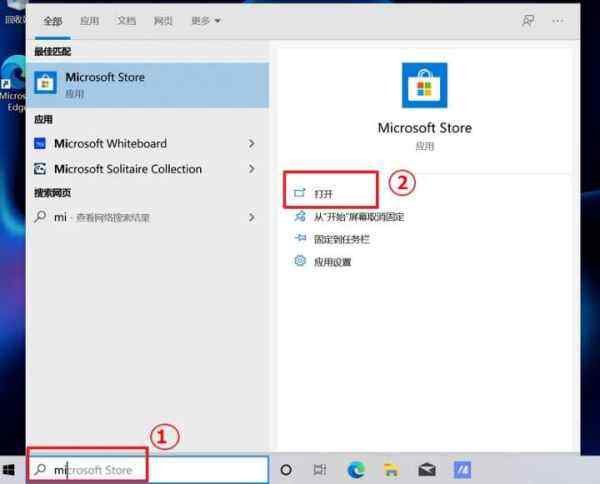600x484 pixels.
Task: Select the 'mi' web search result
Action: [148, 217]
